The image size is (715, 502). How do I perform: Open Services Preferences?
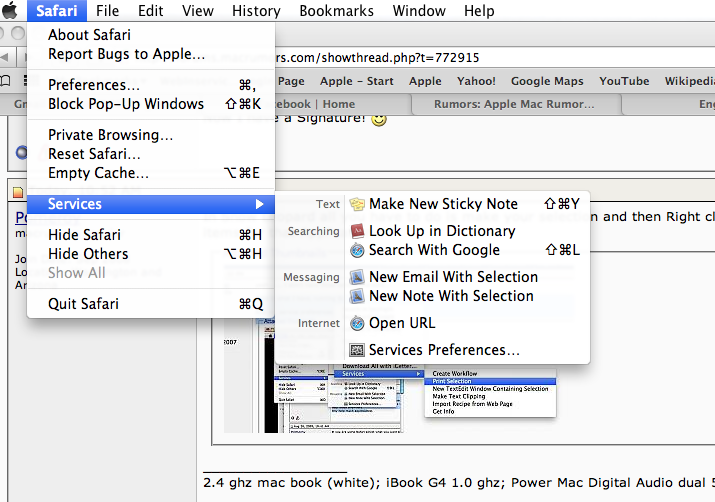pos(467,350)
